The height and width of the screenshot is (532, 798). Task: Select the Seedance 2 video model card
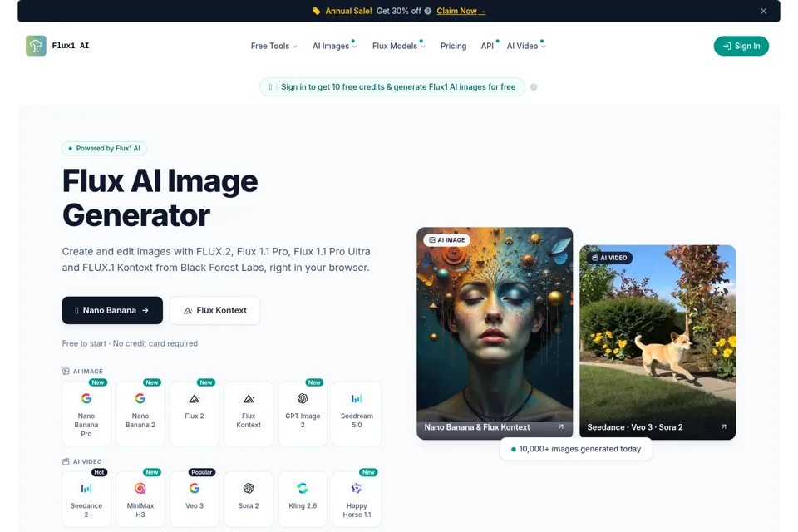pyautogui.click(x=86, y=500)
